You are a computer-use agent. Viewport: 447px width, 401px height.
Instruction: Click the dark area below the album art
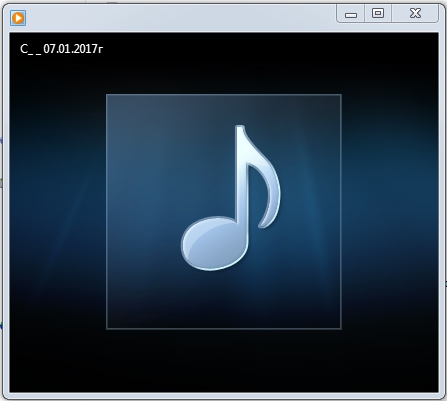tap(224, 361)
